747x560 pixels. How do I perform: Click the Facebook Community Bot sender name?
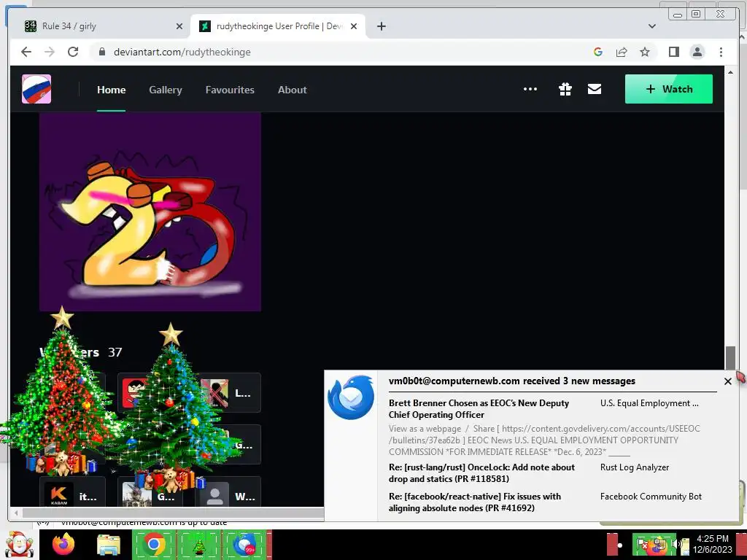coord(651,496)
